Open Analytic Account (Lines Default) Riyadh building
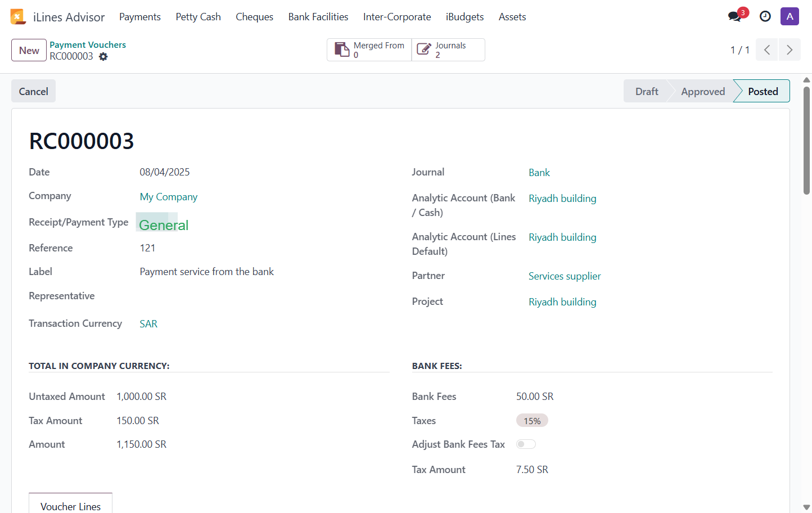Image resolution: width=812 pixels, height=513 pixels. pyautogui.click(x=562, y=237)
